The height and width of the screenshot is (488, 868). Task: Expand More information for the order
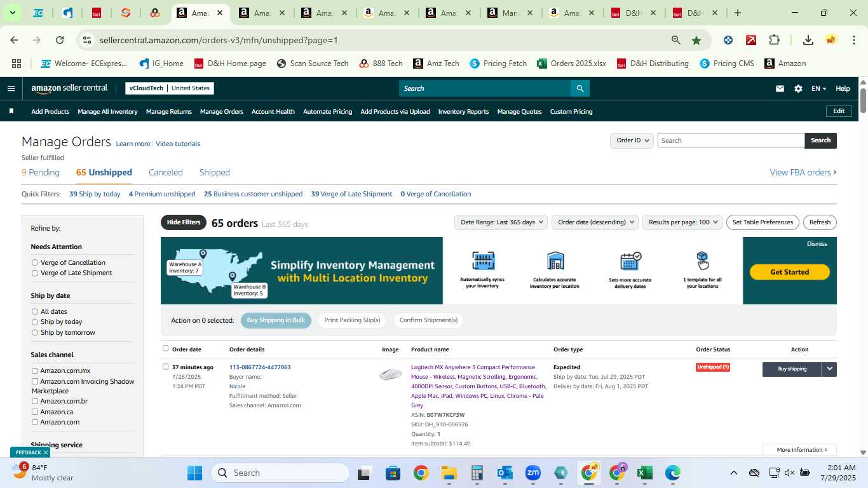point(800,450)
